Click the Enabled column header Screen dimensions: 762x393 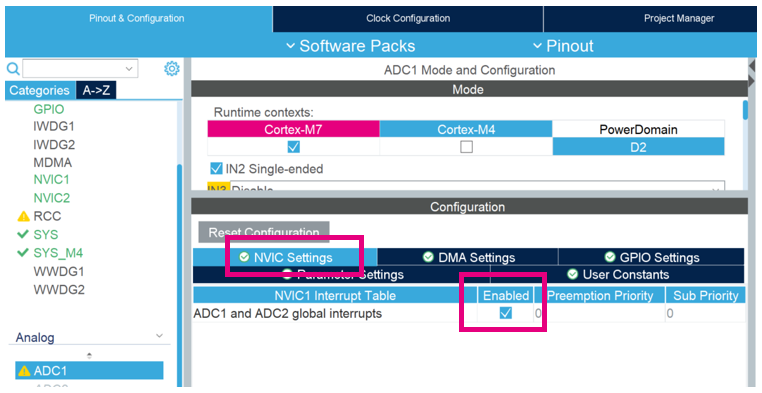[x=506, y=295]
